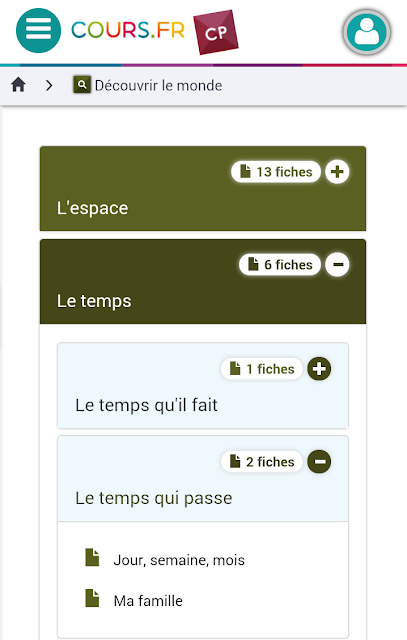Click the breadcrumb chevron arrow
The image size is (407, 640).
[49, 85]
